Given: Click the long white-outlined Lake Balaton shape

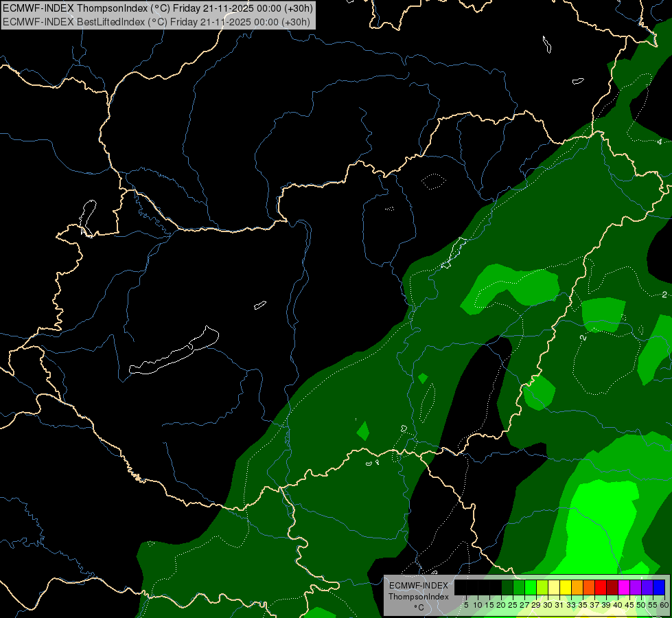Looking at the screenshot, I should (174, 351).
